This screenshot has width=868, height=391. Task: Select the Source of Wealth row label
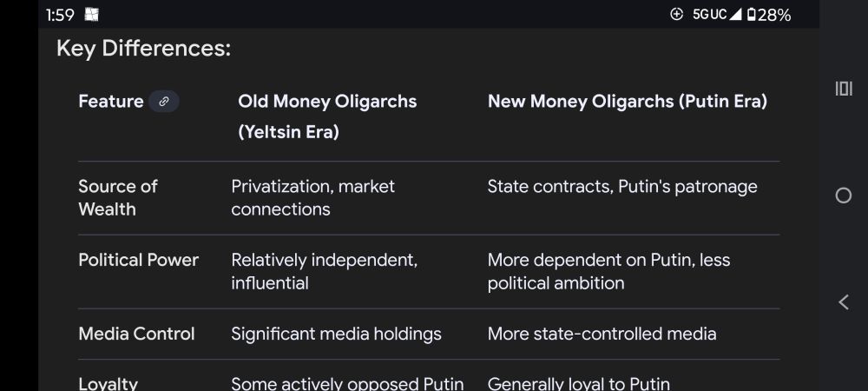[118, 198]
